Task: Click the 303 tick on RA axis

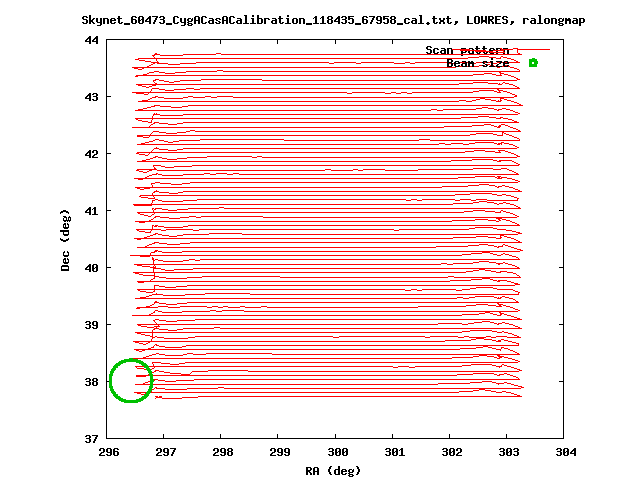Action: pyautogui.click(x=507, y=452)
